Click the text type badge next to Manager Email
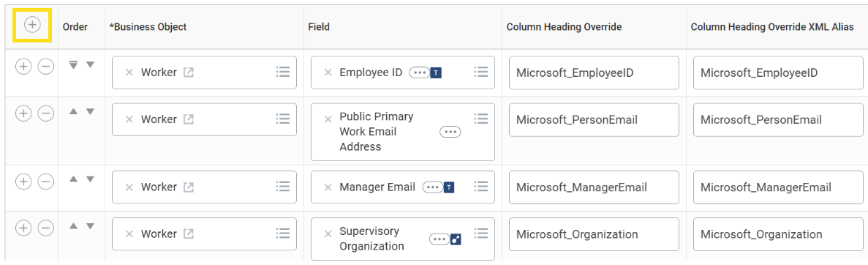 450,187
